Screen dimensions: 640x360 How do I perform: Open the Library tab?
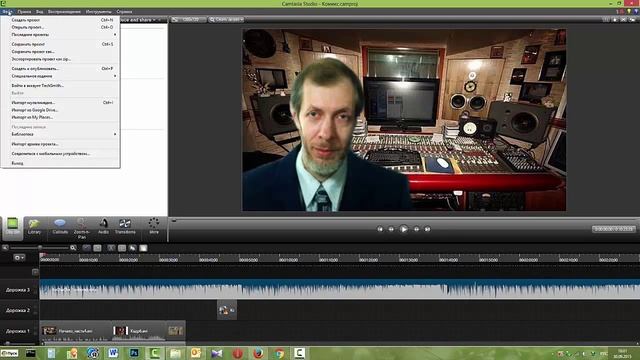34,227
